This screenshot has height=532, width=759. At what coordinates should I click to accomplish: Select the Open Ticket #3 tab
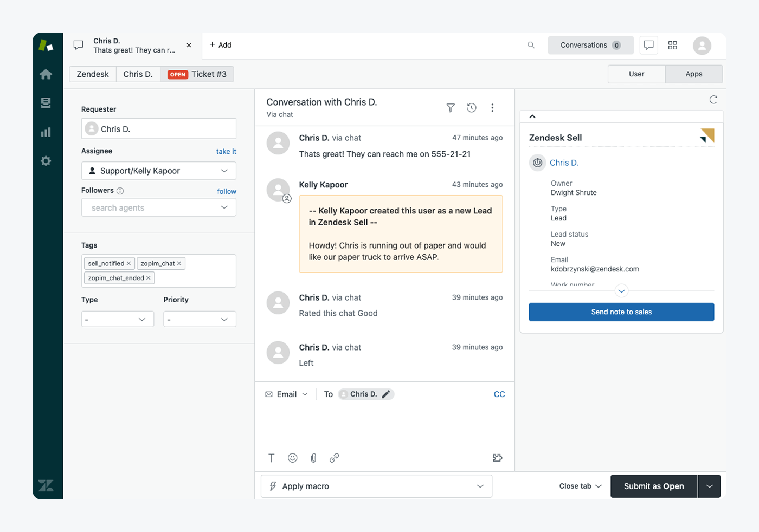click(x=197, y=74)
